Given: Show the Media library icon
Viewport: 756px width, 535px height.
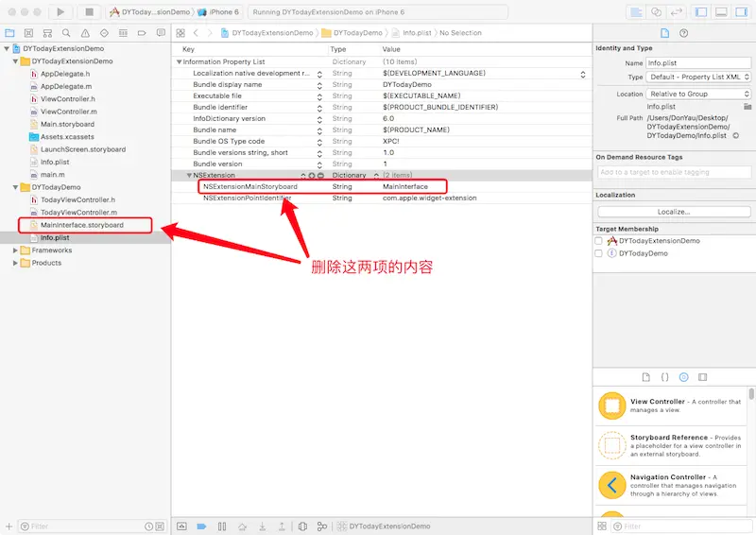Looking at the screenshot, I should pyautogui.click(x=702, y=377).
